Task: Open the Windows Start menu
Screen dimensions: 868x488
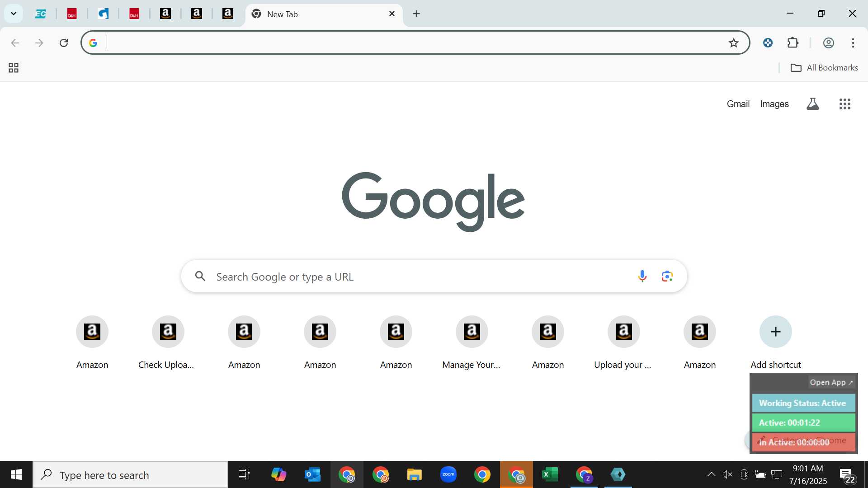Action: pos(16,474)
